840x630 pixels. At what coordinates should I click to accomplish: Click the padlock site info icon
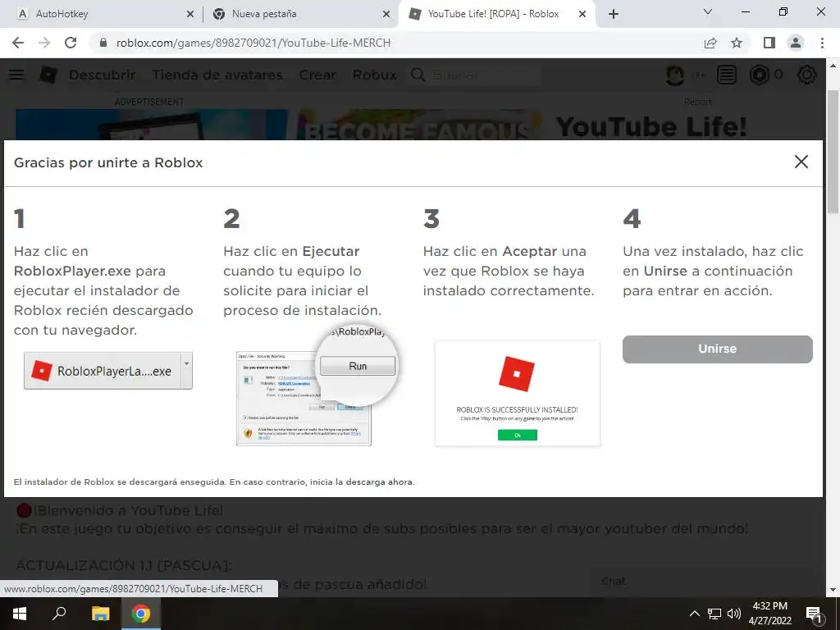(x=103, y=43)
